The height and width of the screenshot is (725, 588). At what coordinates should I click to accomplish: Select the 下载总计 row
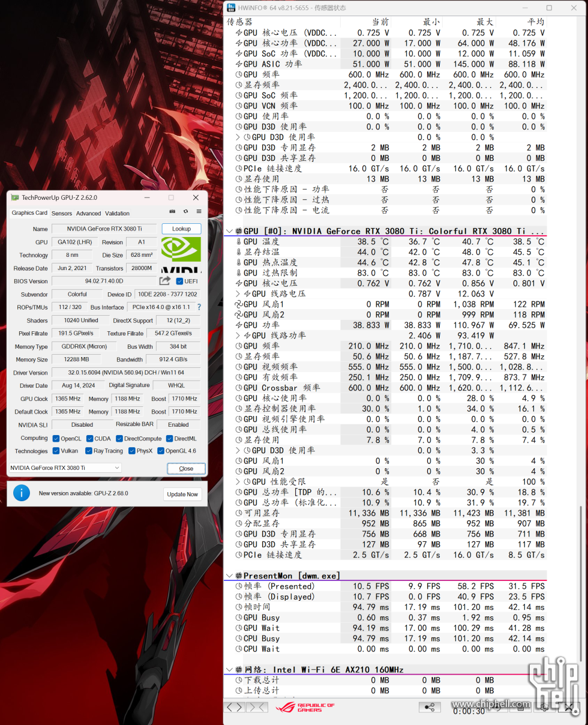coord(385,680)
